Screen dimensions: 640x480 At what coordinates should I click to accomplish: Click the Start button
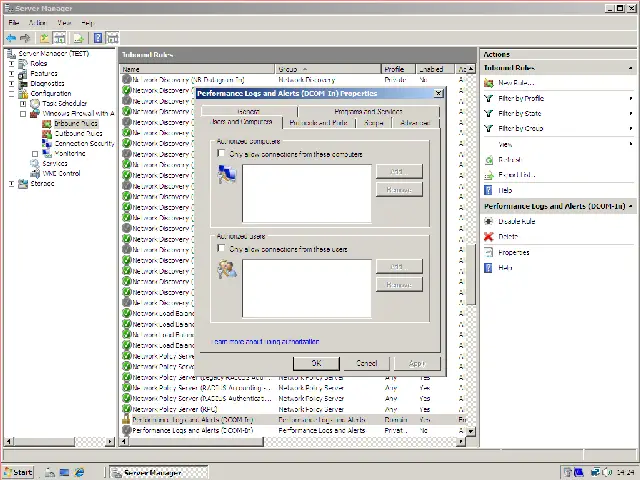pos(19,472)
